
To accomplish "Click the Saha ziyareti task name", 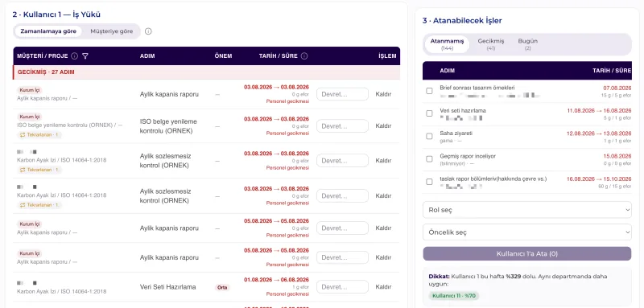I will click(456, 133).
